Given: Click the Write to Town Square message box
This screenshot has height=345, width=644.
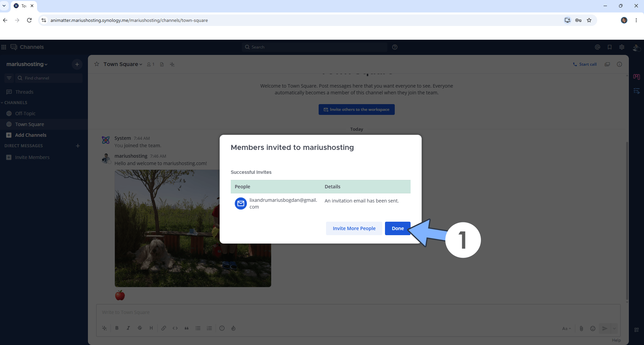Looking at the screenshot, I should pyautogui.click(x=358, y=312).
